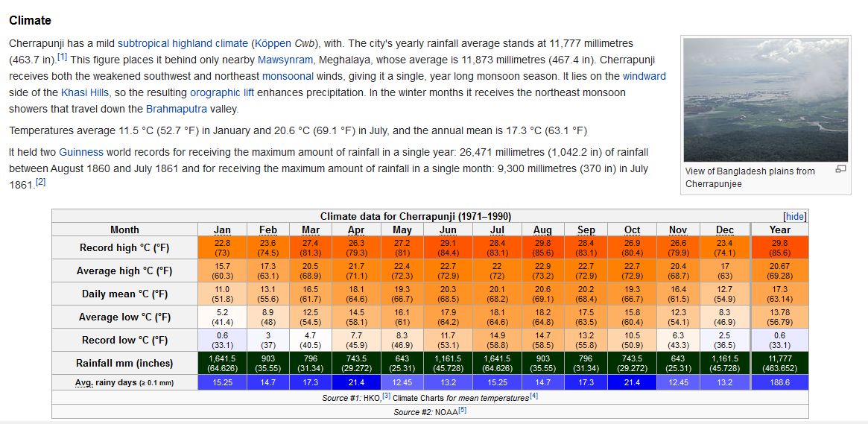This screenshot has height=424, width=868.
Task: Open the Guinness link
Action: (x=80, y=152)
